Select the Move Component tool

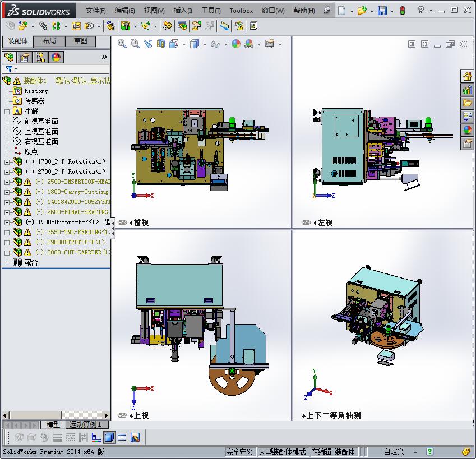[x=89, y=26]
